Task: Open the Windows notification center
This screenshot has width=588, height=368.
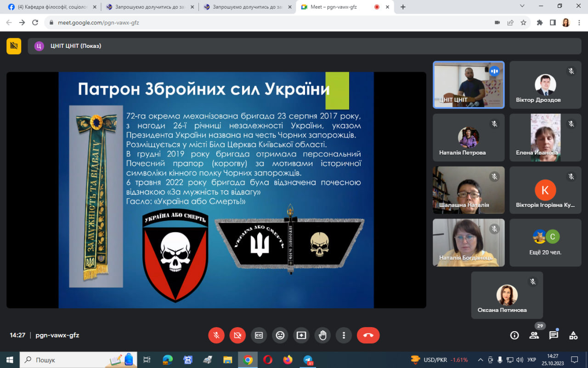Action: 575,360
